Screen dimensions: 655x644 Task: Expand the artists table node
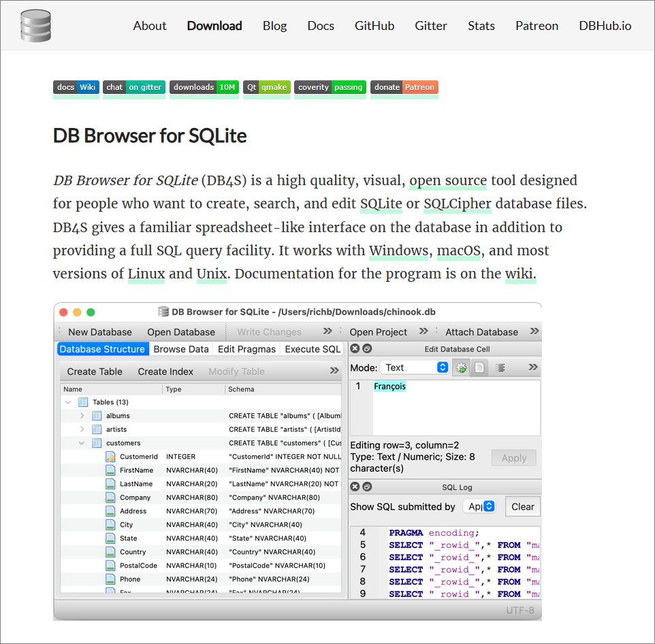(x=82, y=430)
